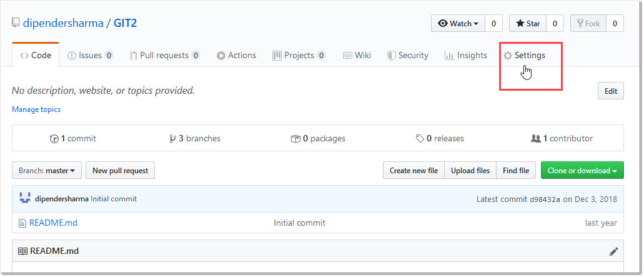Click the releases tag icon
Image resolution: width=644 pixels, height=277 pixels.
tap(420, 139)
